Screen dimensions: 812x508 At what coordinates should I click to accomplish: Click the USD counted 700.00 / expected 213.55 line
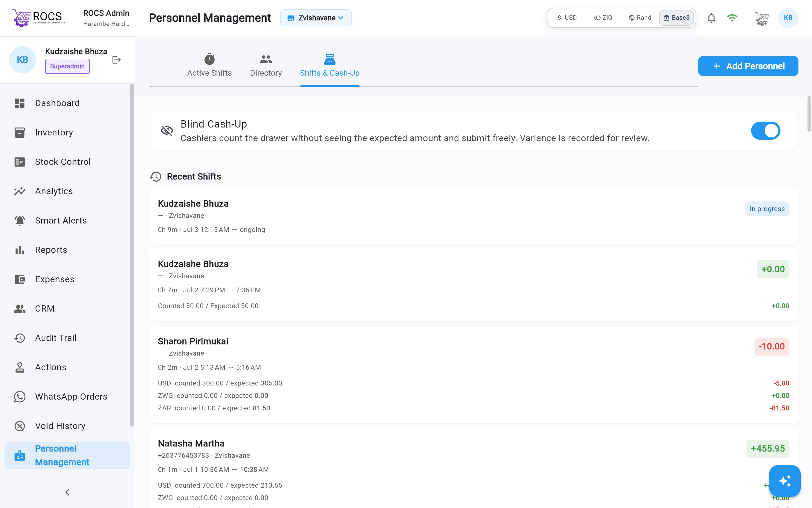pyautogui.click(x=220, y=485)
